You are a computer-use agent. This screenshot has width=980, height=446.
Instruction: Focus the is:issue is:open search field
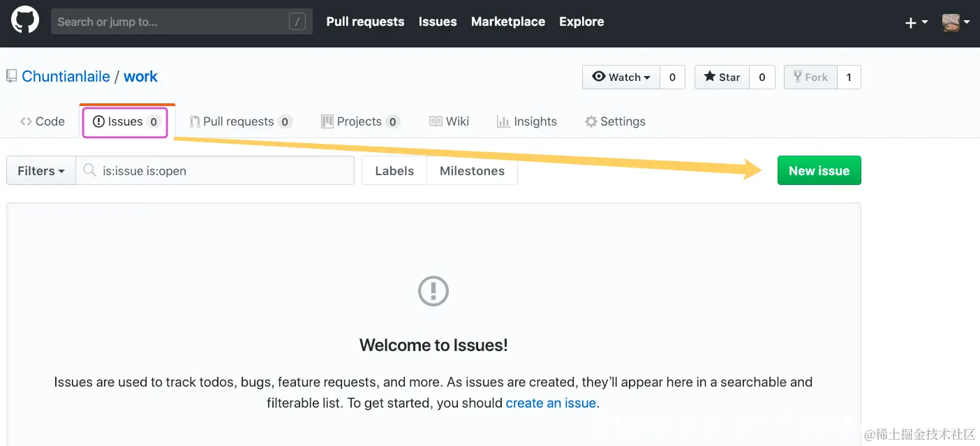215,171
